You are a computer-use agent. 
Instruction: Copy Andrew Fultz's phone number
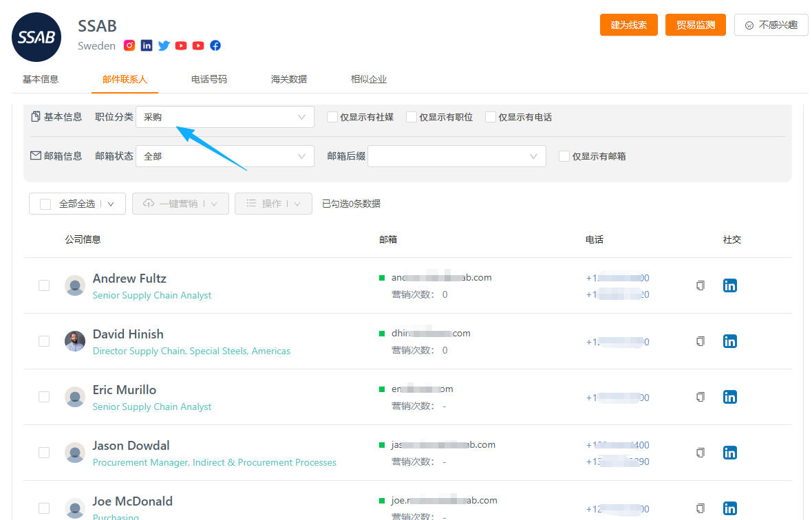700,285
